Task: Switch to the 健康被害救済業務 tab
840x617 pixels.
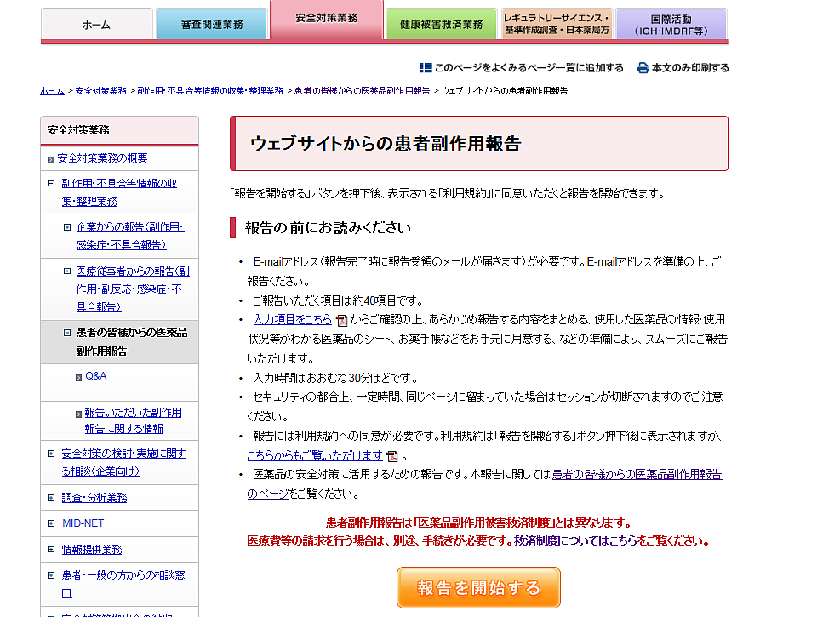Action: tap(442, 23)
